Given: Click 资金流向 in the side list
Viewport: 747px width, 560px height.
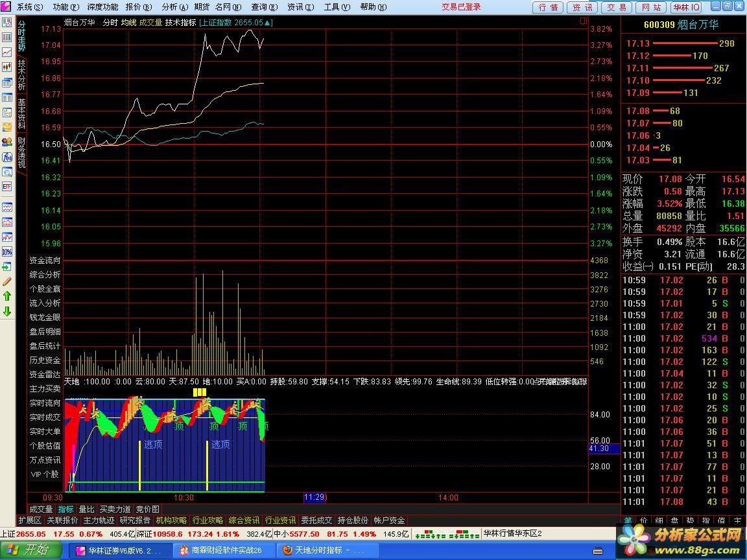Looking at the screenshot, I should point(45,260).
